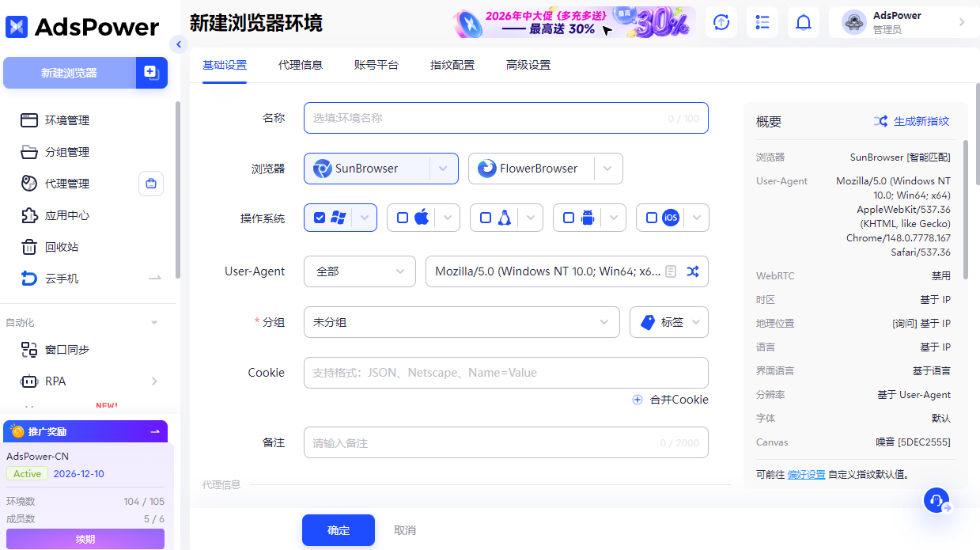Randomize User-Agent with shuffle icon

pyautogui.click(x=693, y=271)
